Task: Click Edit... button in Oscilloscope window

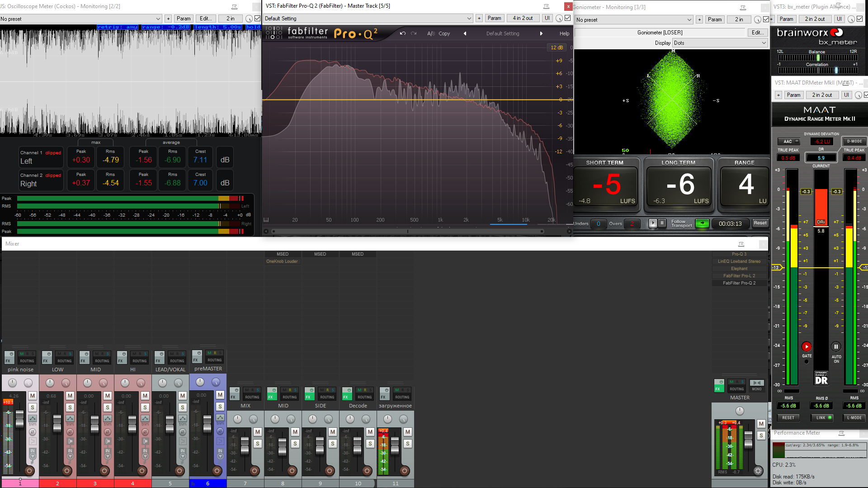Action: click(x=206, y=19)
